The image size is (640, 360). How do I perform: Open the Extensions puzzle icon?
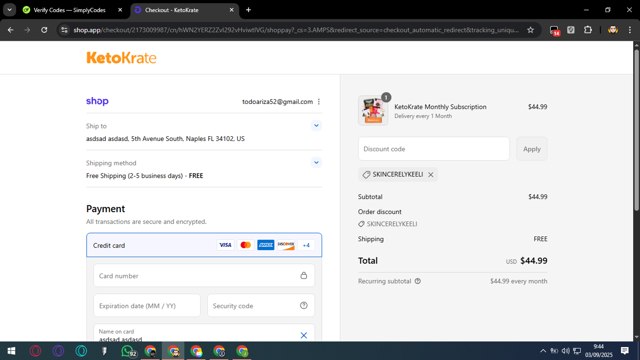(588, 30)
